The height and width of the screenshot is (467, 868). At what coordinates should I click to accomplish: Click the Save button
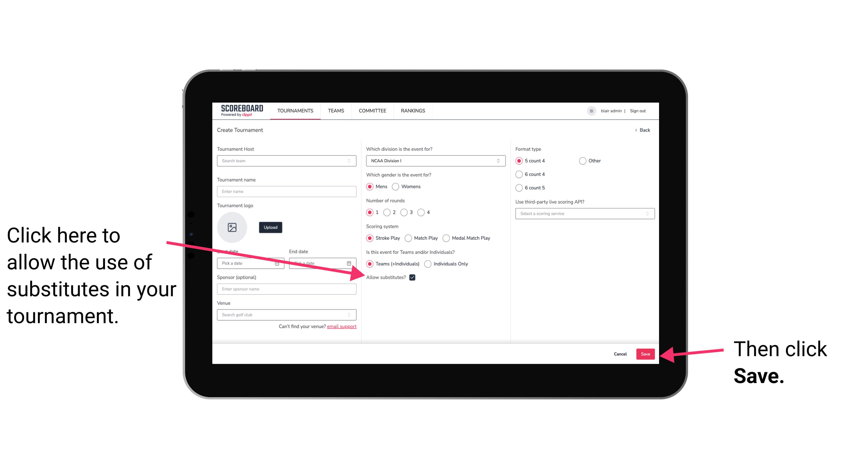click(x=645, y=354)
